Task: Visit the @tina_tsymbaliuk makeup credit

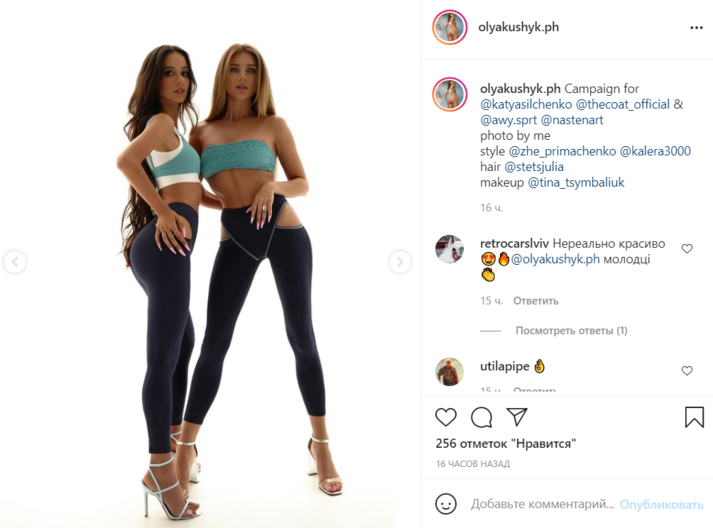Action: click(576, 182)
